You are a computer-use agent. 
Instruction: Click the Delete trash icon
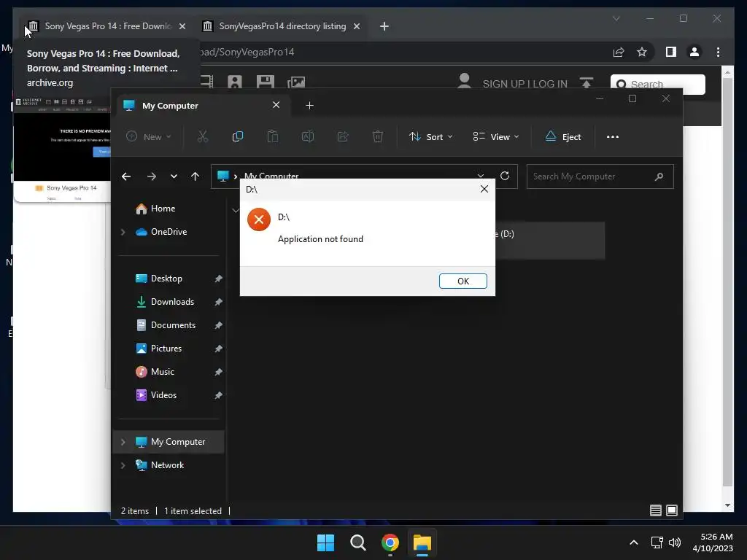click(377, 136)
